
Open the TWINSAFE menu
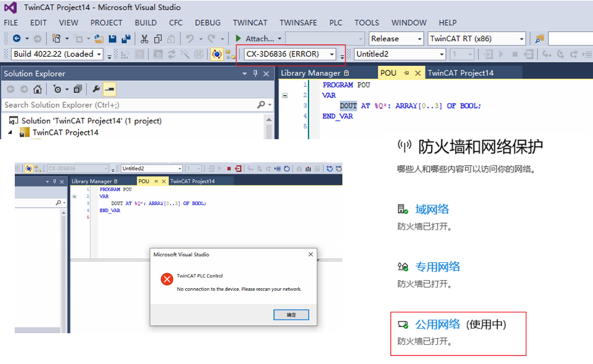click(x=299, y=23)
